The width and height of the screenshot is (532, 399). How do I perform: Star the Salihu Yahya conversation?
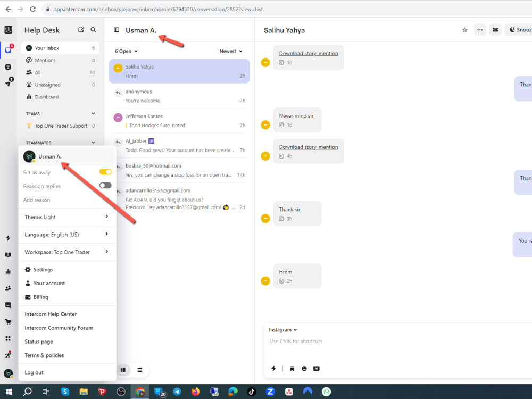coord(465,30)
